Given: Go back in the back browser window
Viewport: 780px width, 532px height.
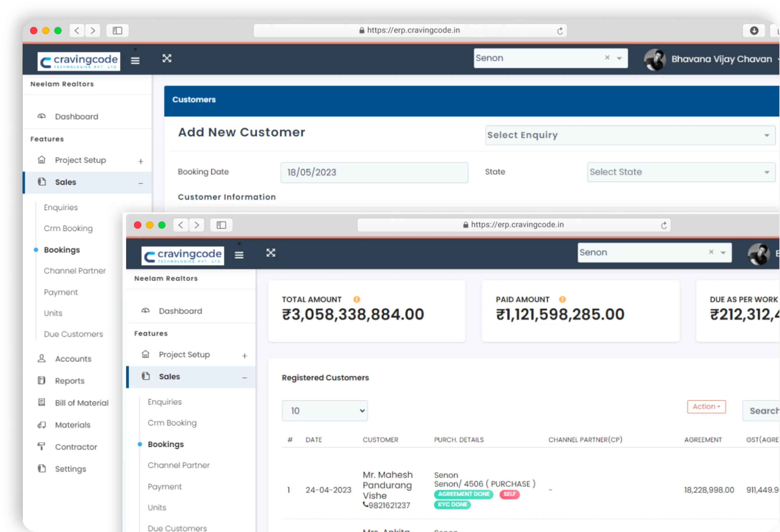Looking at the screenshot, I should pyautogui.click(x=77, y=30).
